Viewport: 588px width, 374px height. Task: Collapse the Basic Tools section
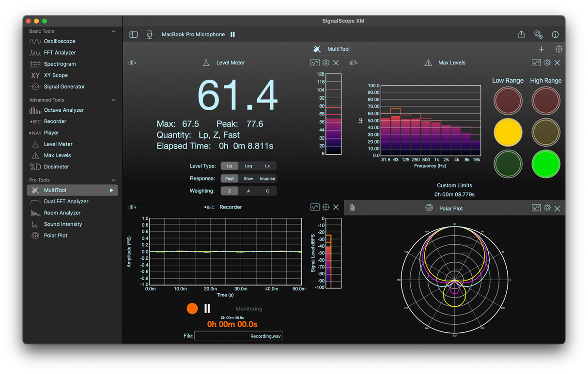(x=113, y=31)
